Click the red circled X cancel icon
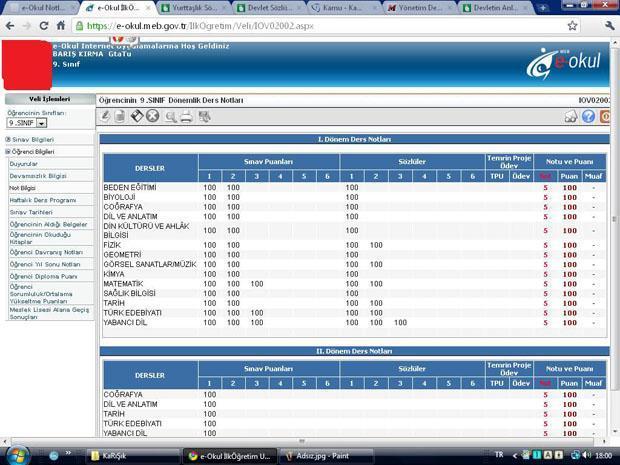Screen dimensions: 620x465 152,117
